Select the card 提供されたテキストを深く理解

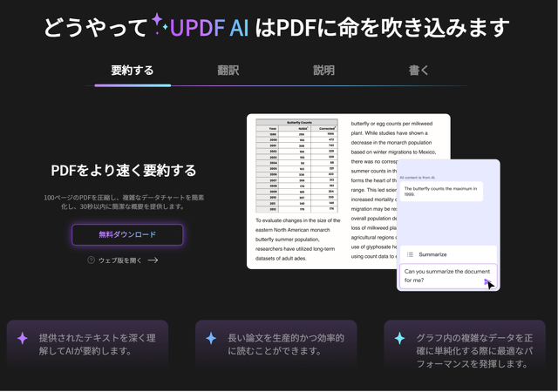87,344
